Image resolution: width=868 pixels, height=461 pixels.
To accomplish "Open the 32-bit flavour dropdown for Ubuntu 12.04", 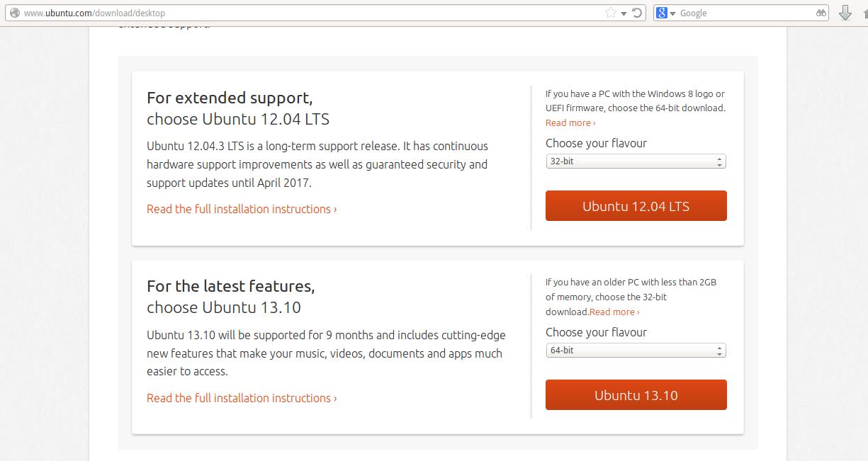I will click(x=636, y=161).
